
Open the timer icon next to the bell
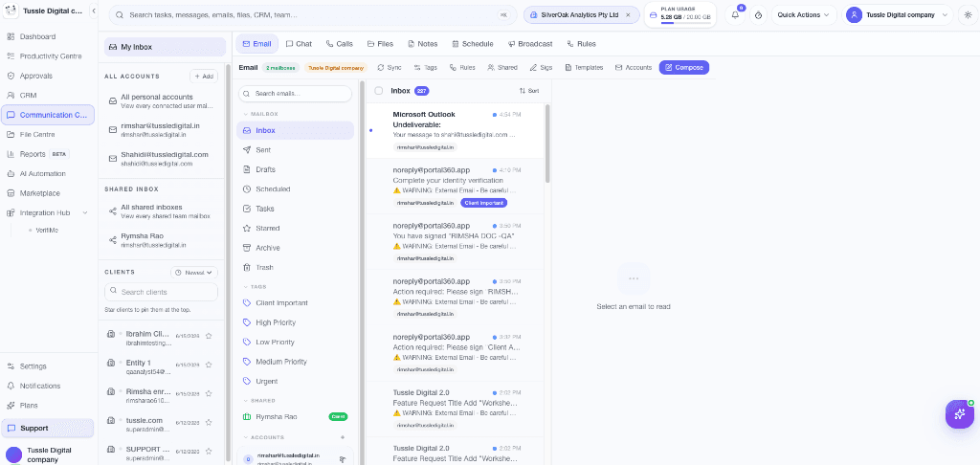(x=758, y=15)
